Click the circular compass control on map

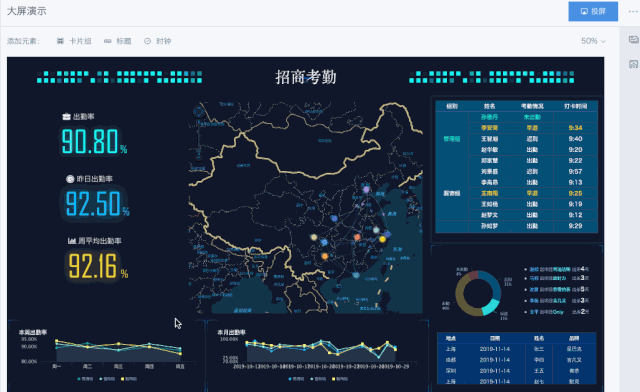[199, 111]
